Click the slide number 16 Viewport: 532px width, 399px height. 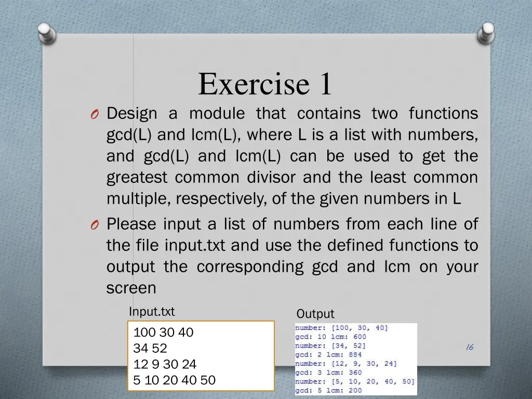pyautogui.click(x=470, y=347)
